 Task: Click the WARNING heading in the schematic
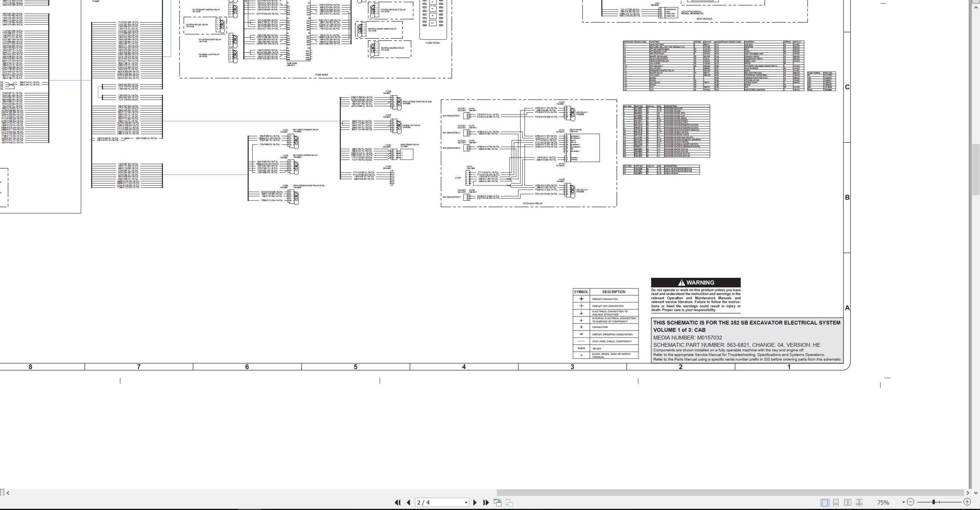click(696, 283)
